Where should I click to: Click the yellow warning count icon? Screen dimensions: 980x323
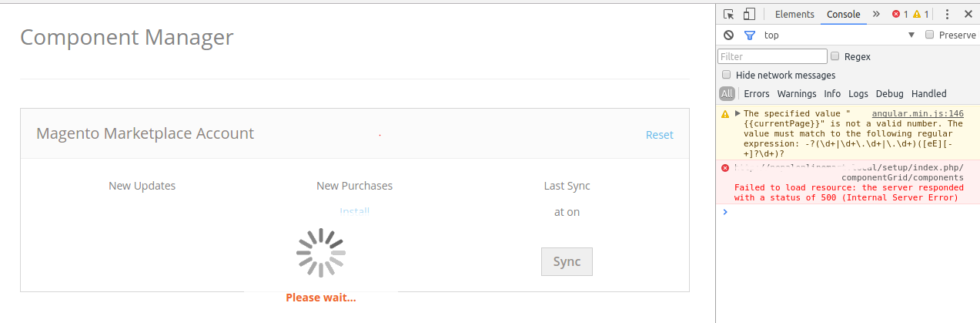[917, 14]
